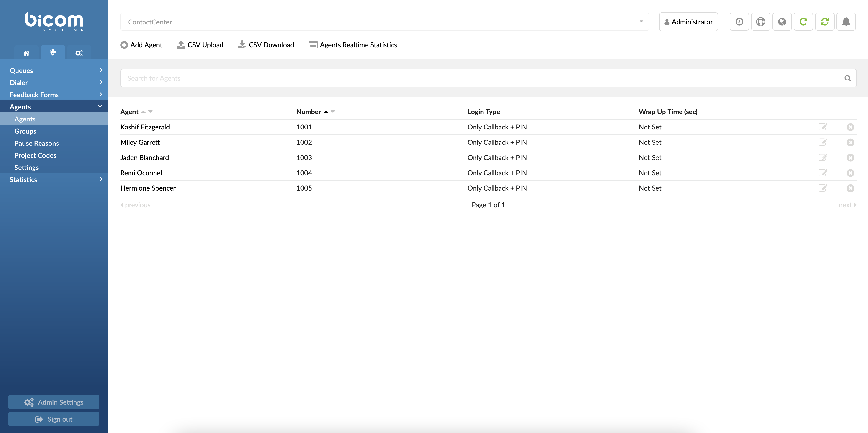Open the notifications bell icon

pos(846,22)
